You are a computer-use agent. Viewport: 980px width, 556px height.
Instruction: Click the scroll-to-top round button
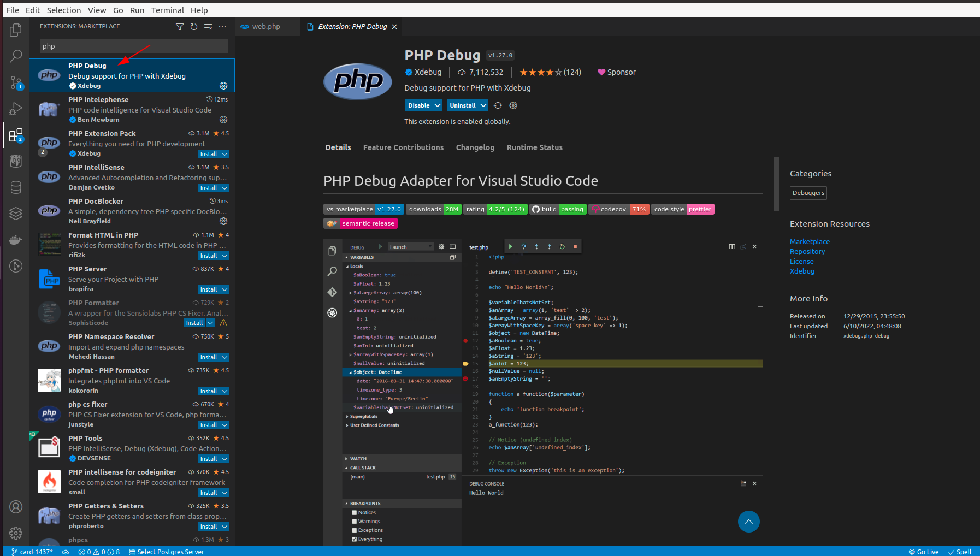click(749, 522)
